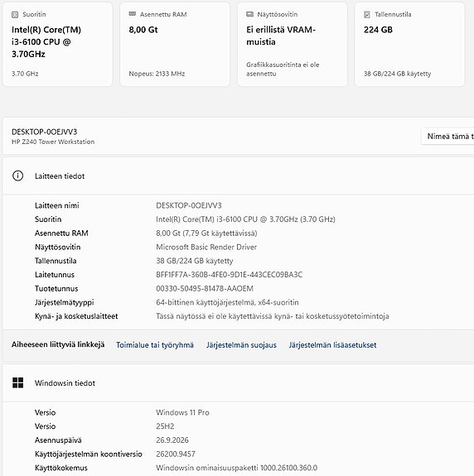Screen dimensions: 474x476
Task: Select the 8,00 Gt installed RAM card
Action: [175, 45]
